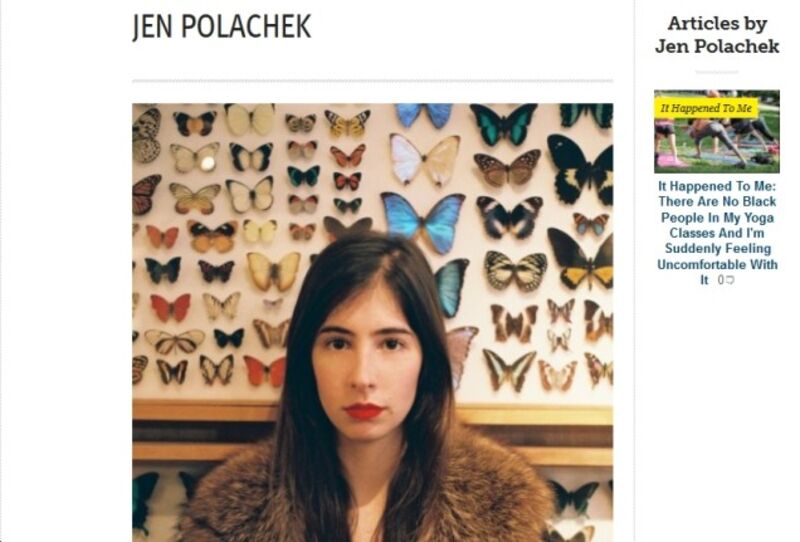Open the yoga classes article title link
This screenshot has height=542, width=800.
717,233
